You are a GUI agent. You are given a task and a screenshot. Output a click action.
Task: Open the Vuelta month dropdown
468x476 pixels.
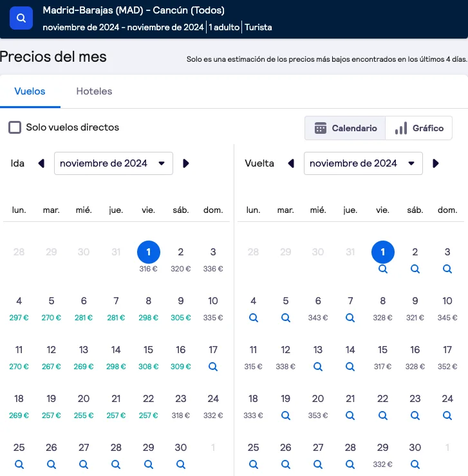[x=363, y=163]
